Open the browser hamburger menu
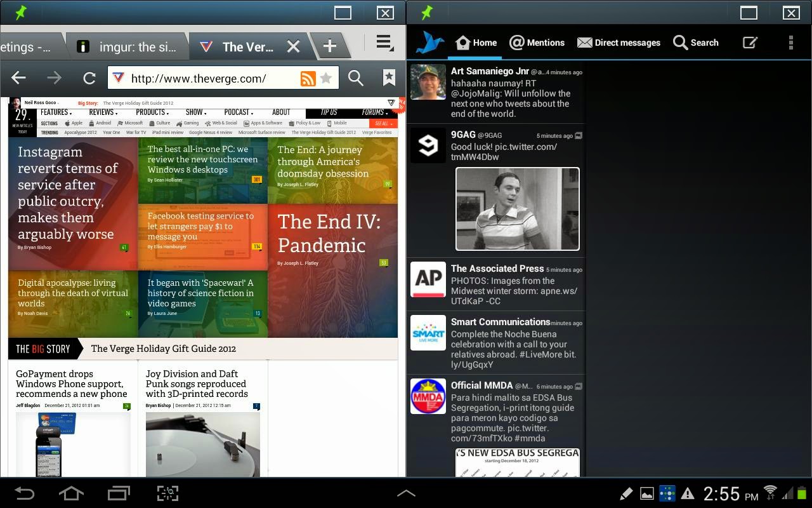Viewport: 812px width, 508px height. pyautogui.click(x=384, y=43)
